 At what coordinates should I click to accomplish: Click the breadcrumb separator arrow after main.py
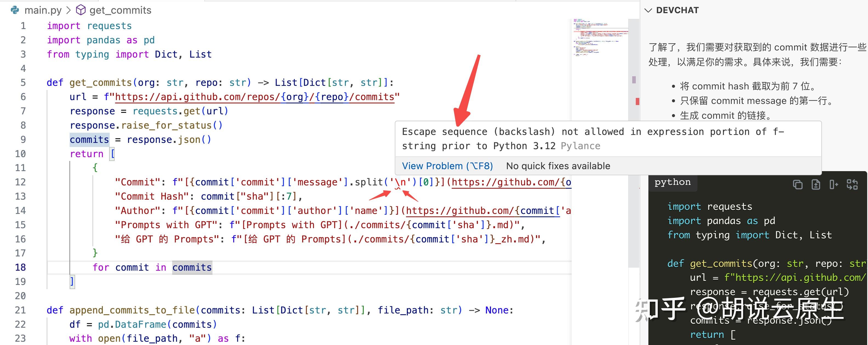coord(69,10)
